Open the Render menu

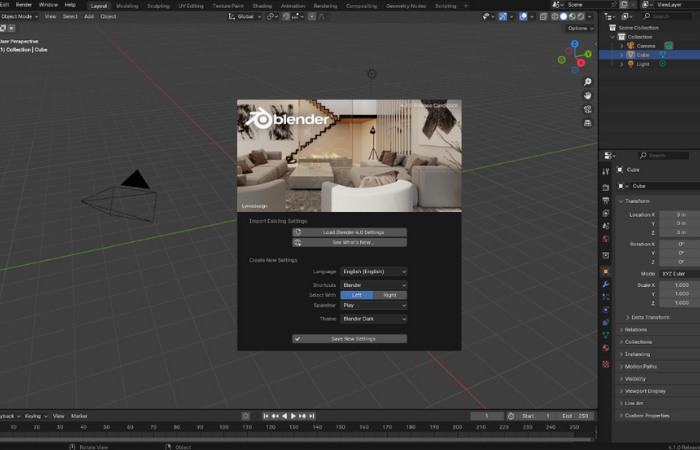pos(24,5)
